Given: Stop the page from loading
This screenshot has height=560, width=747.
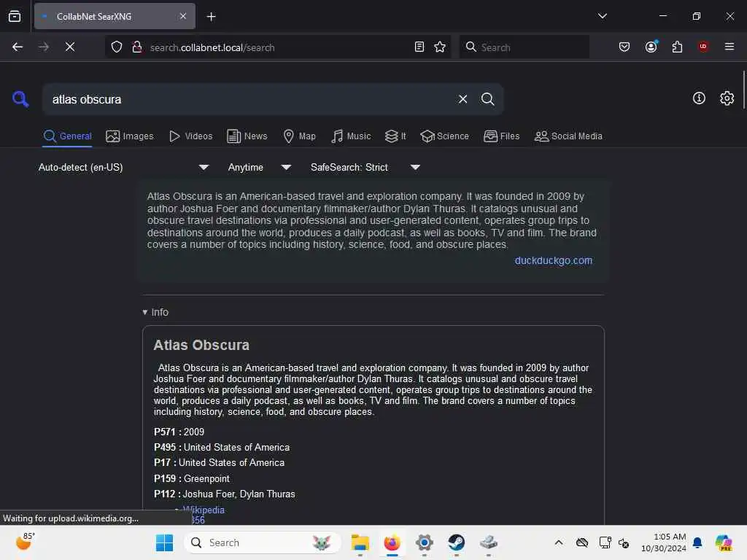Looking at the screenshot, I should [69, 47].
